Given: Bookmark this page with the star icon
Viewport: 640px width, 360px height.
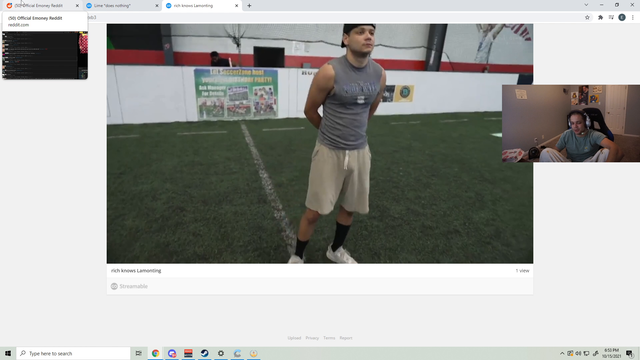Looking at the screenshot, I should click(x=587, y=18).
